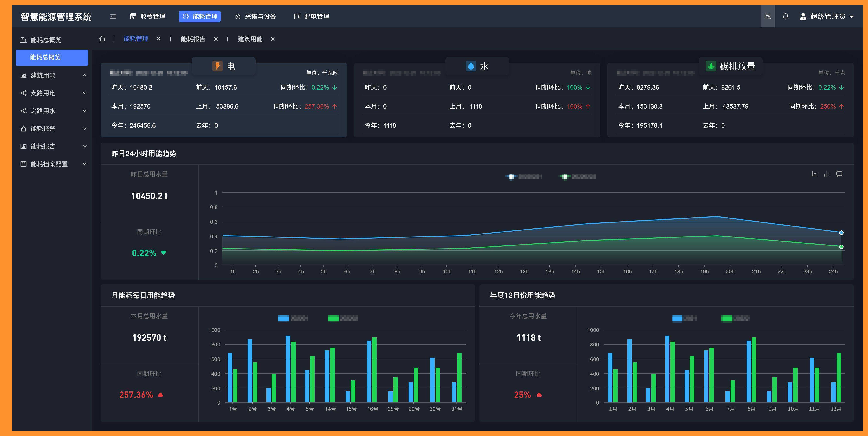
Task: Go to the home icon in the breadcrumb
Action: click(102, 39)
